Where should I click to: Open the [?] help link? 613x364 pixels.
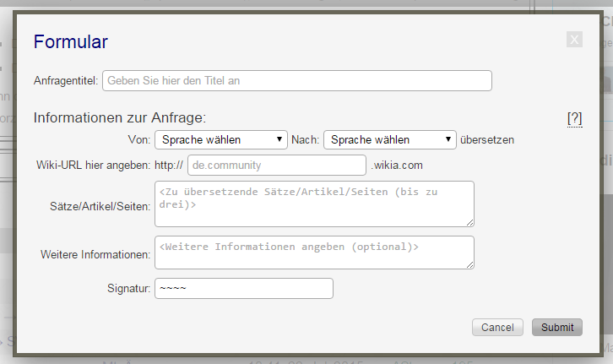(574, 118)
